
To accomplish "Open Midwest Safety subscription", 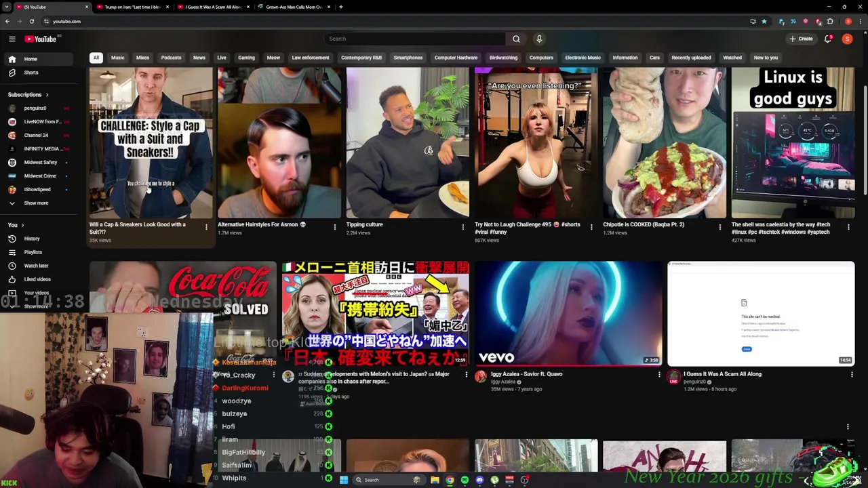I will (x=39, y=162).
